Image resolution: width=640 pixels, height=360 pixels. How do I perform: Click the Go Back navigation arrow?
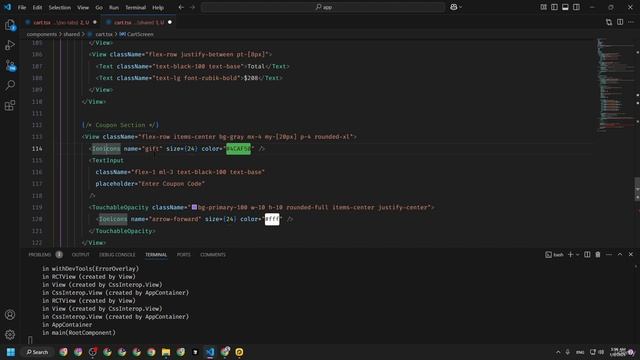tap(181, 7)
